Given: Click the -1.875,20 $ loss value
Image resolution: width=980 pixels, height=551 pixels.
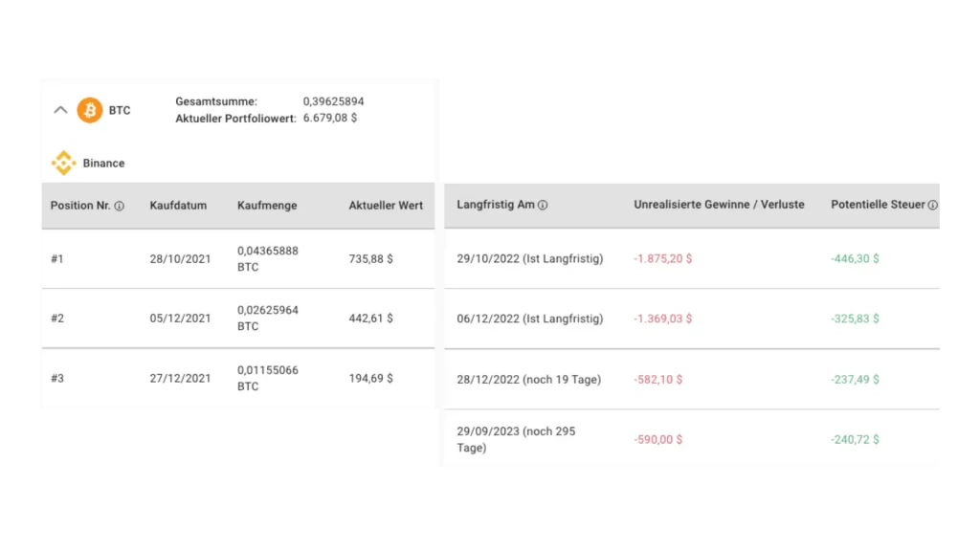Looking at the screenshot, I should (x=663, y=259).
